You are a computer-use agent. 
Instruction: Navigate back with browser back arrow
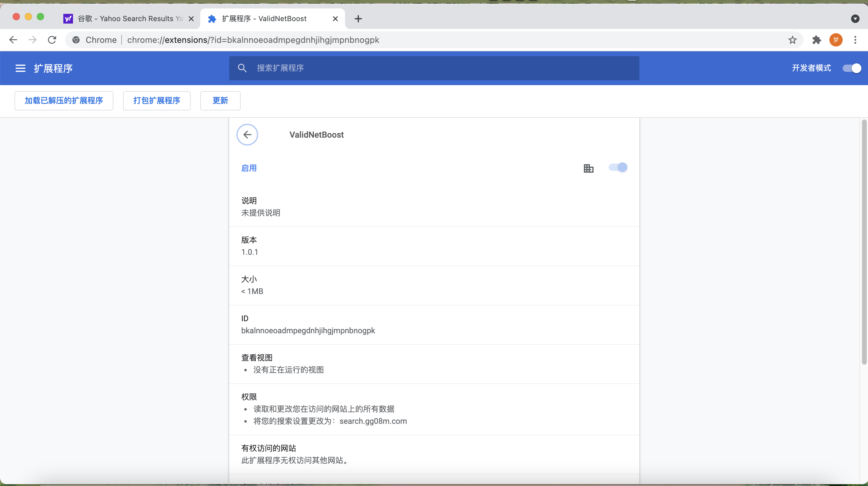pos(13,40)
